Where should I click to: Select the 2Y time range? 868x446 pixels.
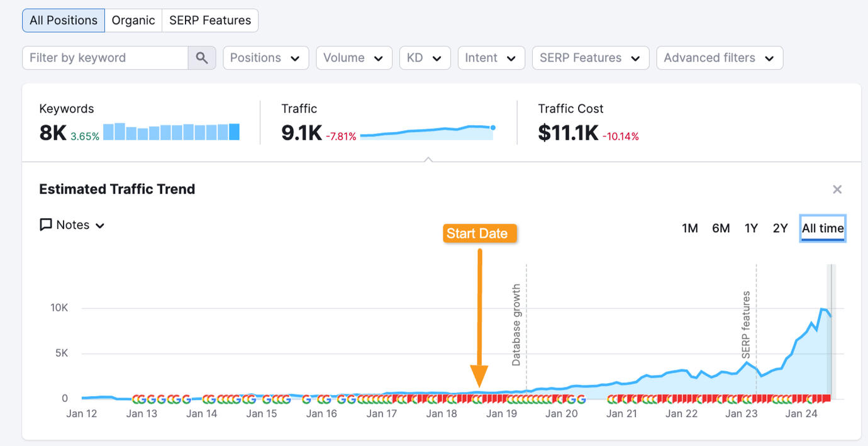click(x=780, y=228)
